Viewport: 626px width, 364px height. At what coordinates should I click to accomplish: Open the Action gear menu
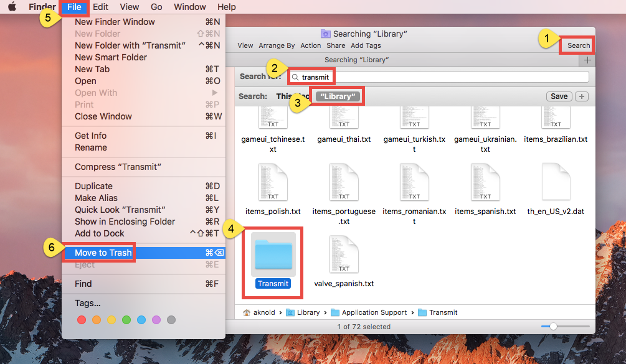click(x=310, y=45)
